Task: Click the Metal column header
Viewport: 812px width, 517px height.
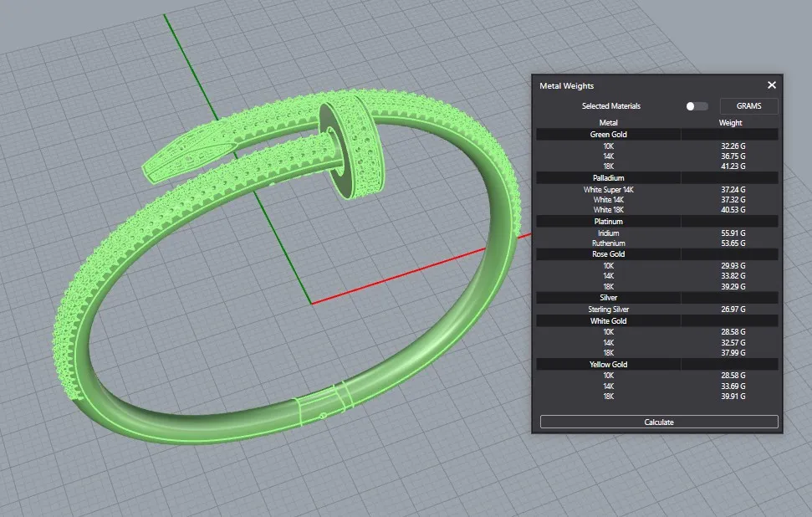Action: click(609, 123)
